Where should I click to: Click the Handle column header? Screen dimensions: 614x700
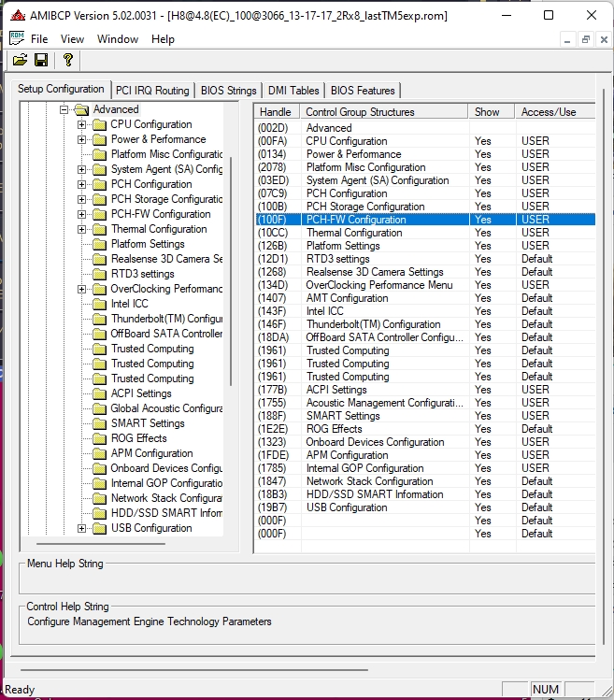tap(277, 111)
